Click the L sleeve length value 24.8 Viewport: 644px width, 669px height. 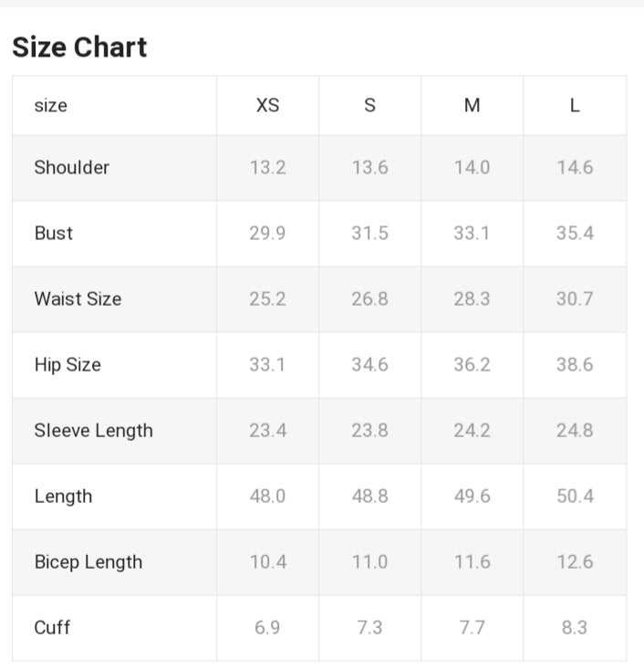[575, 431]
